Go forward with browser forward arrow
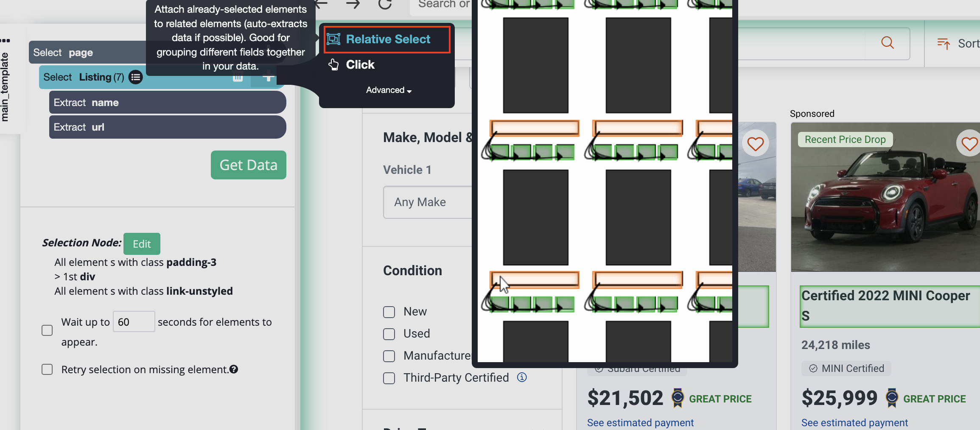 pos(353,4)
